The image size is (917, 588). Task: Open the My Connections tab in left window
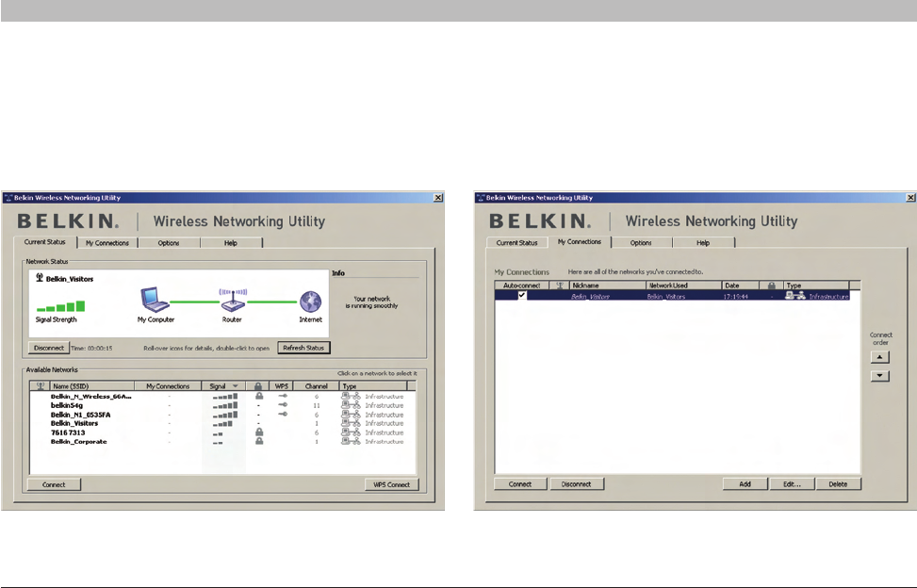(107, 243)
